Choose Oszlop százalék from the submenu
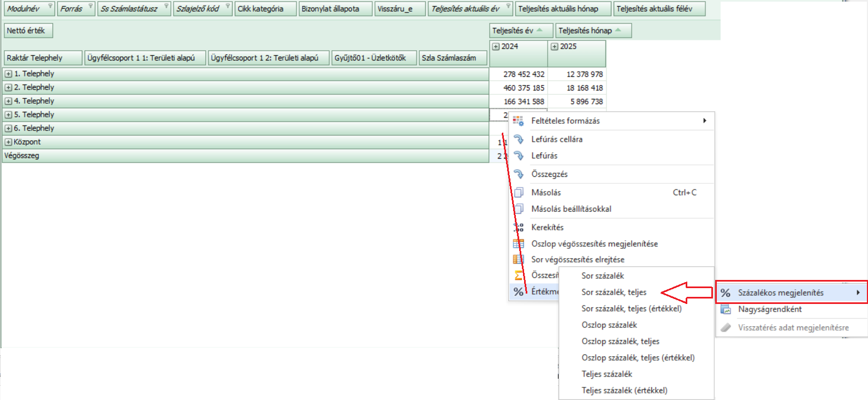This screenshot has height=400, width=868. [x=609, y=325]
